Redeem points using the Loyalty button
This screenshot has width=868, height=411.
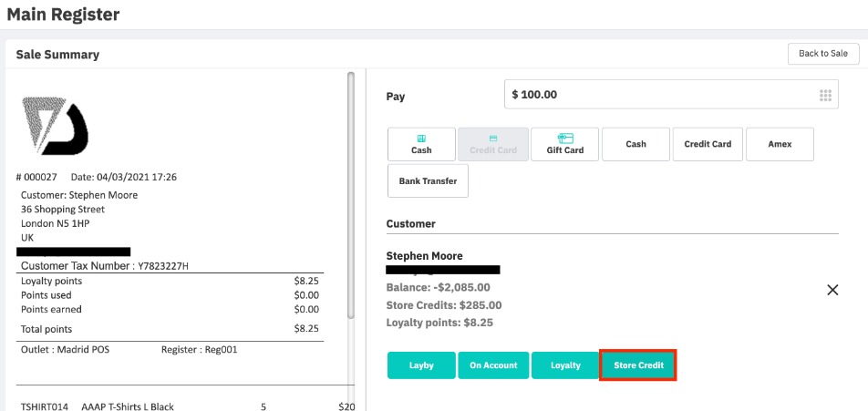(565, 365)
